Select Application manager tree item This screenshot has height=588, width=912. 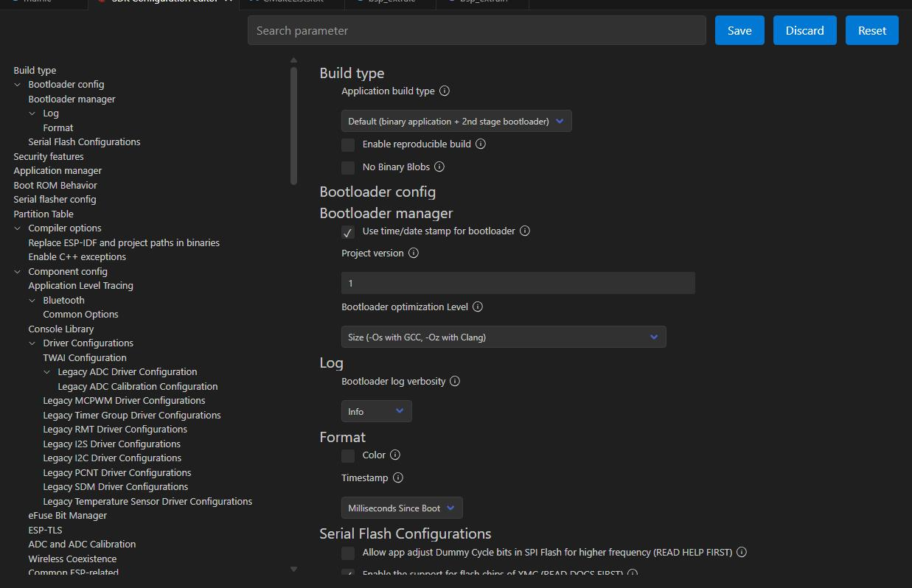(x=58, y=170)
